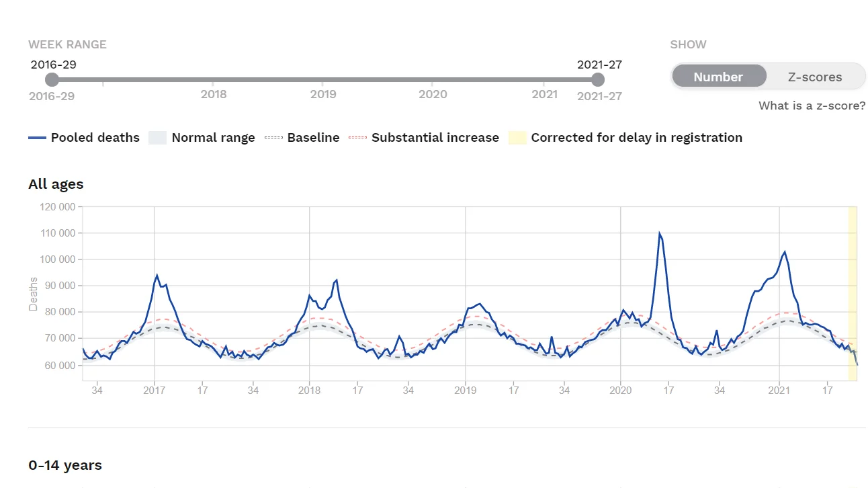Click the 2021-27 slider end label
Screen dimensions: 868x488
(599, 96)
